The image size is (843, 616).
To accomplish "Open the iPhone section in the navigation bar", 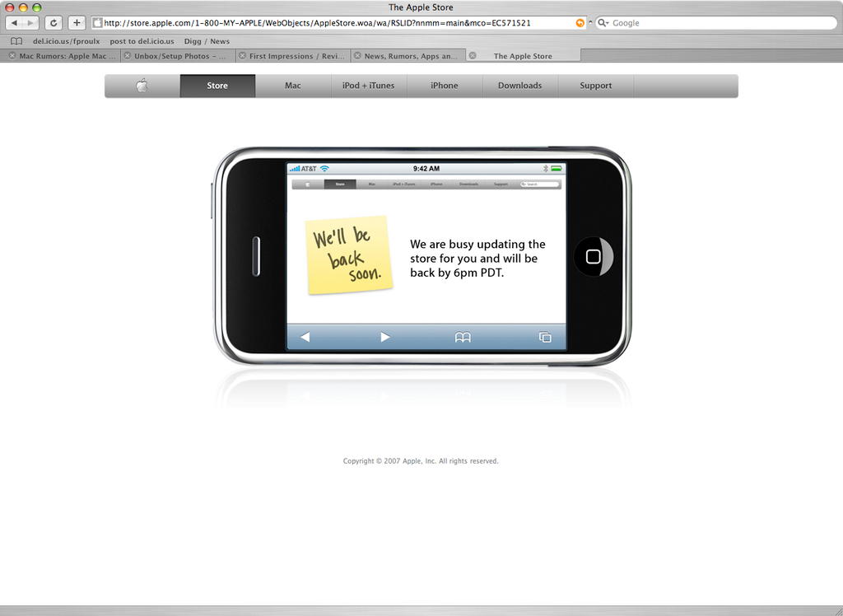I will (x=445, y=85).
